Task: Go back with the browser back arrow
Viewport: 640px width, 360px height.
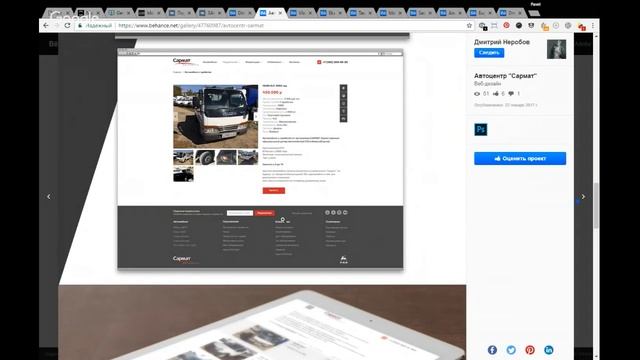Action: [x=46, y=25]
